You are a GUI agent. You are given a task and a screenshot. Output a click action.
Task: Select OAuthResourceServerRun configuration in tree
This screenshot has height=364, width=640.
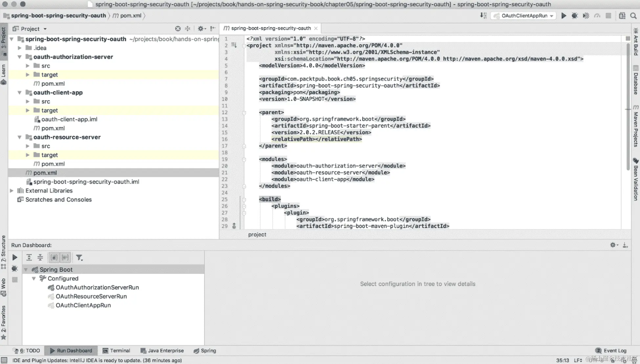91,296
